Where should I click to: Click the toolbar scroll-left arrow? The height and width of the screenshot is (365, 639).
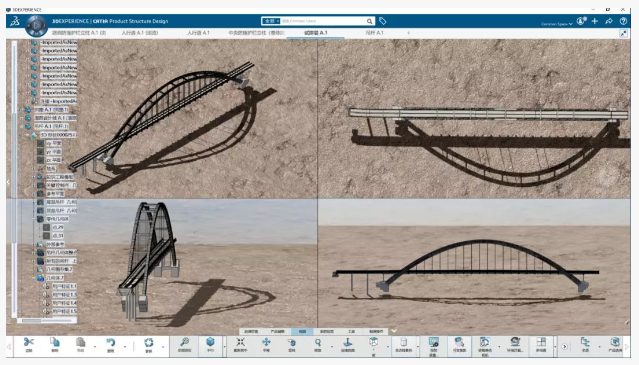click(9, 347)
